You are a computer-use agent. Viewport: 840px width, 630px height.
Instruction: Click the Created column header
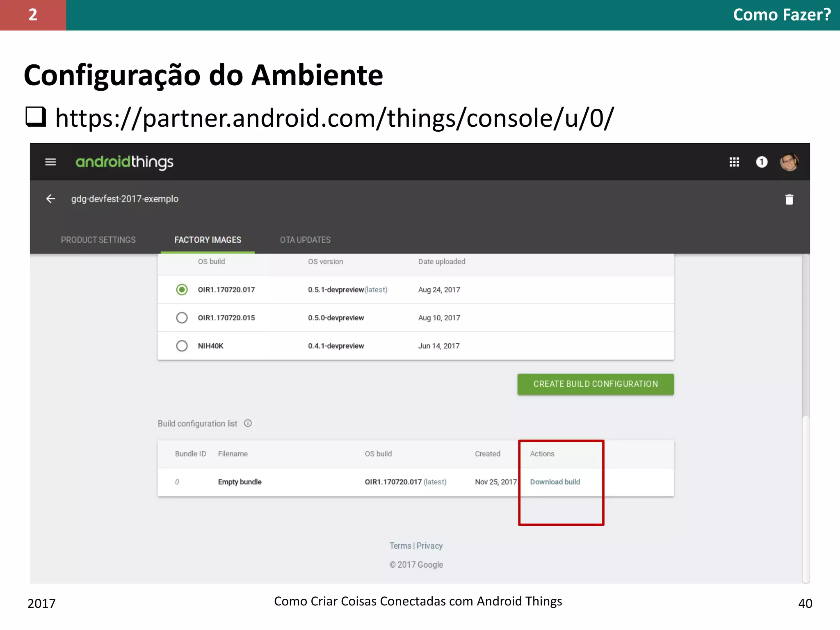487,454
